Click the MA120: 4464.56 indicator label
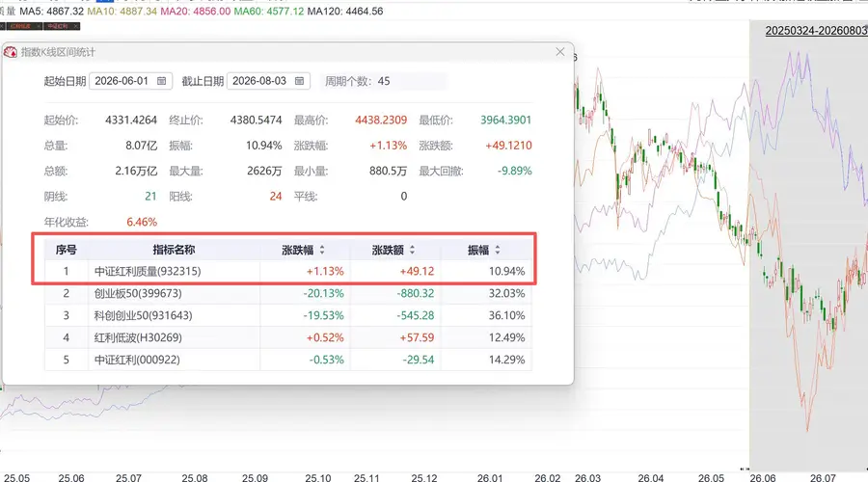Screen dimensions: 868x482 (345, 11)
